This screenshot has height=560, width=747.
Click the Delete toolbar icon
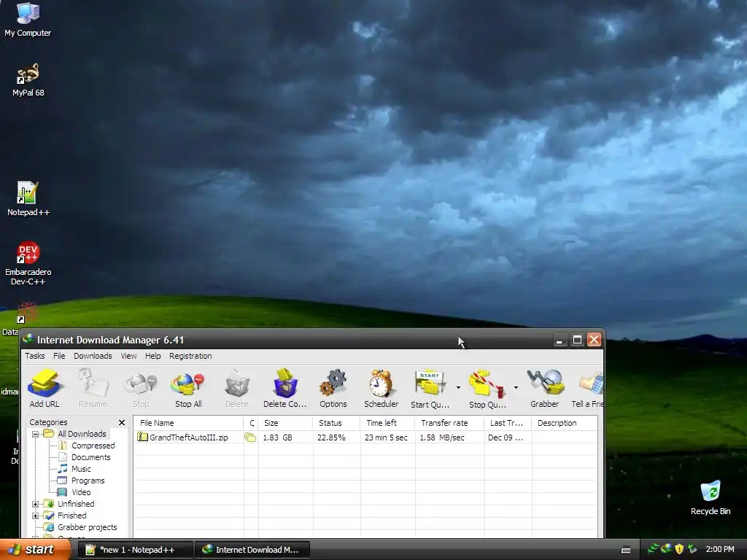(237, 384)
